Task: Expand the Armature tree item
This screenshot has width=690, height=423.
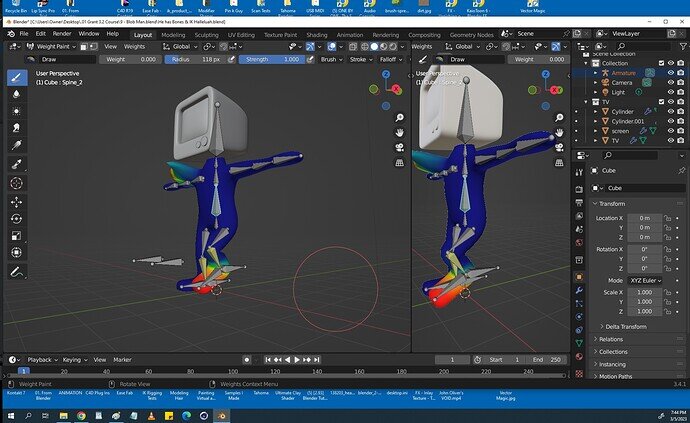Action: 595,73
